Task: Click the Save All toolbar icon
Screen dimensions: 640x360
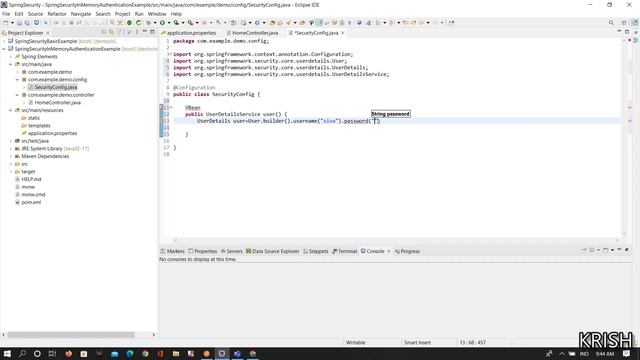Action: tap(27, 23)
